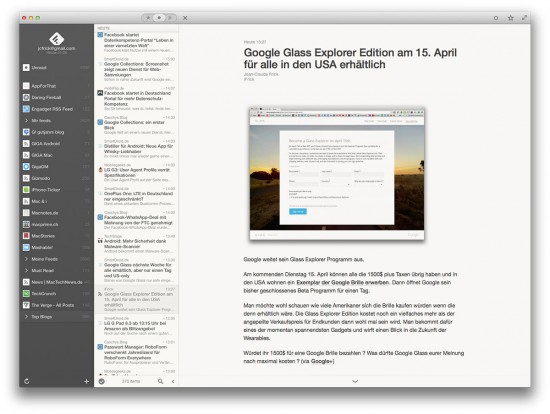Collapse the article list with left chevron
Viewport: 550px width, 414px height.
173,381
